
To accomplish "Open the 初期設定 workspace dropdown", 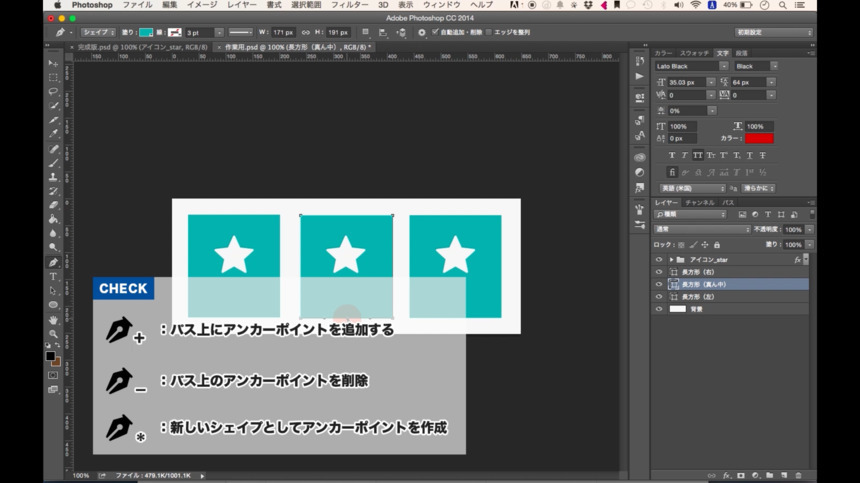I will pyautogui.click(x=773, y=32).
